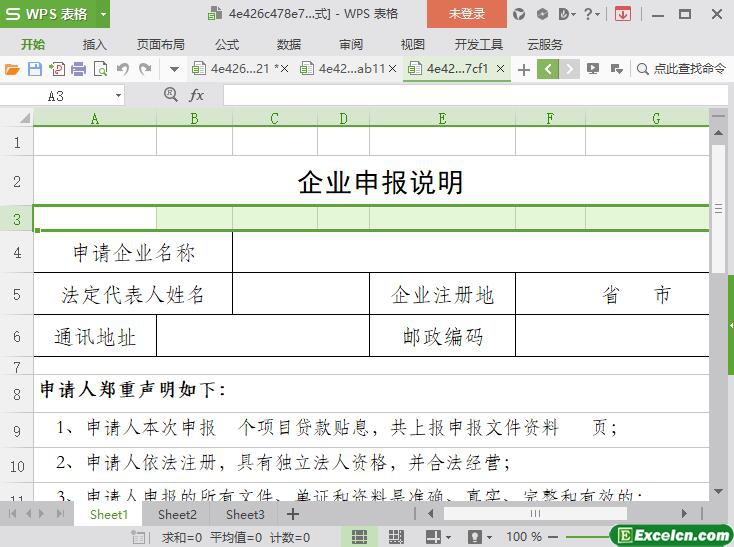734x547 pixels.
Task: Go to the last sheet navigation arrow
Action: 60,514
